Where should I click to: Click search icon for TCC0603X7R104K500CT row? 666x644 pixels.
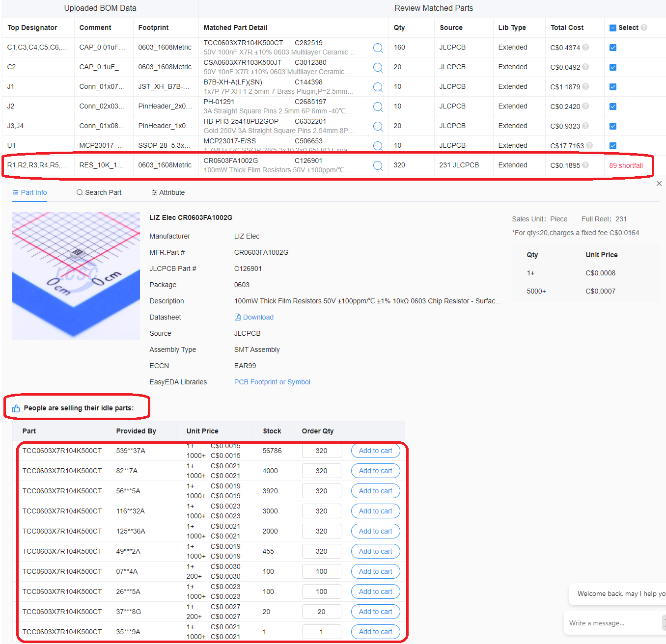(378, 48)
